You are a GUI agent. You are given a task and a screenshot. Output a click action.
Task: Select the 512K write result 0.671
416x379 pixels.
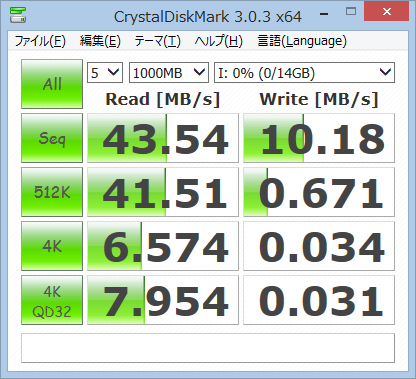(x=319, y=192)
